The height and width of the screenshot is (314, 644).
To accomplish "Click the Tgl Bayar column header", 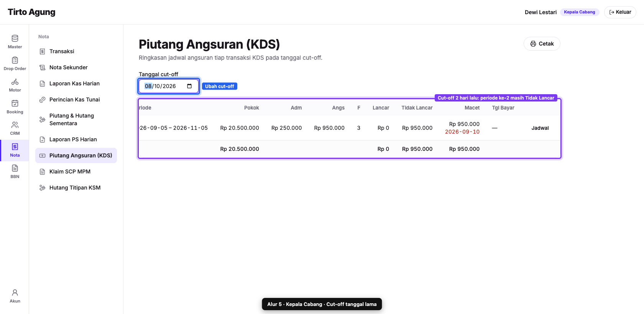I will (503, 108).
